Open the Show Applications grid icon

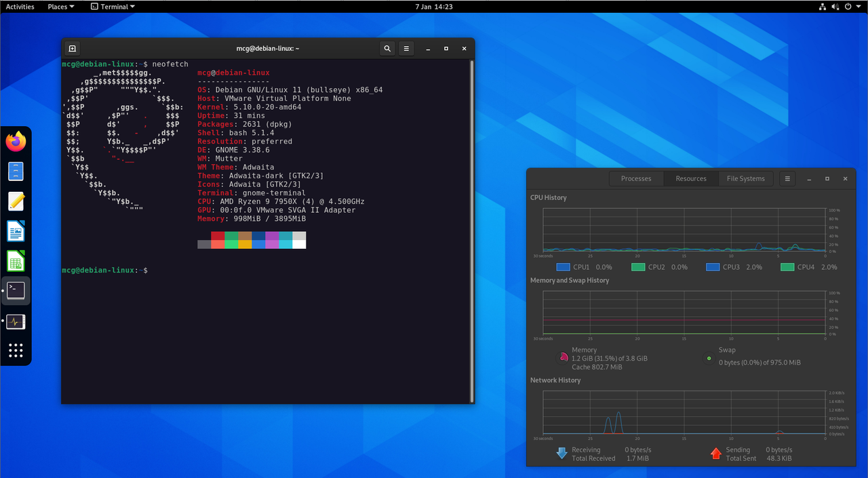pos(16,351)
